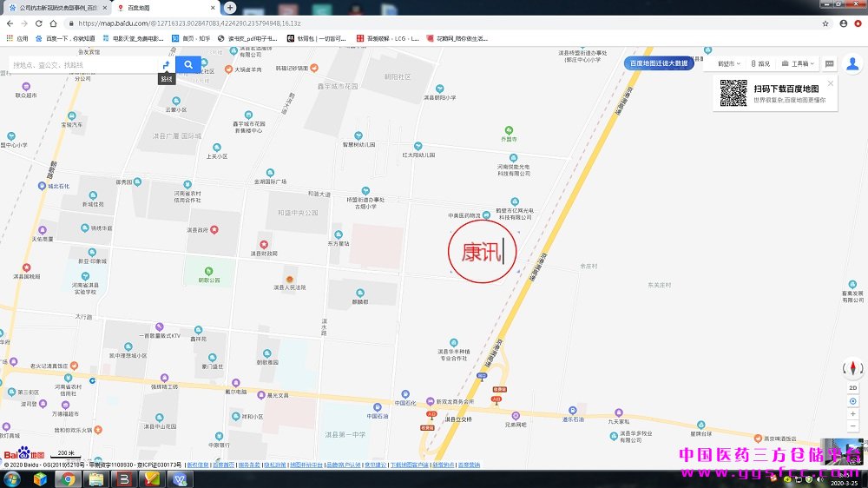Open the 百度地图迁徙大数据 banner button
Screen dimensions: 868x488
659,63
